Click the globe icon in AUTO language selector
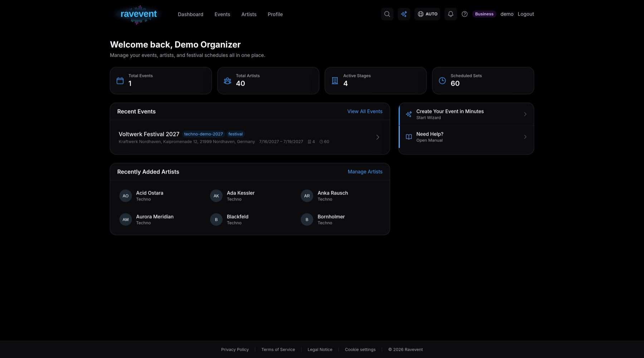This screenshot has width=644, height=358. point(421,14)
